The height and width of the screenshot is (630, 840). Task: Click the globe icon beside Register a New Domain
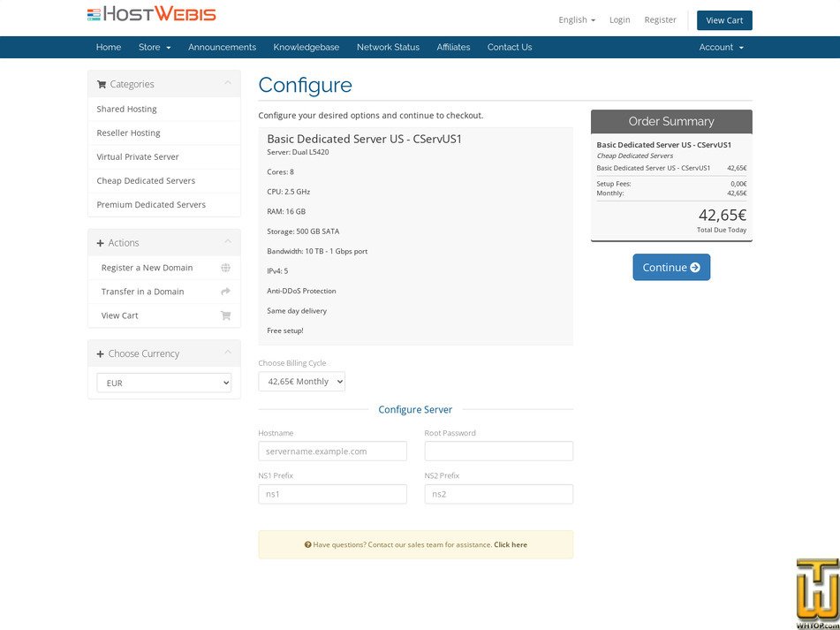pos(226,267)
